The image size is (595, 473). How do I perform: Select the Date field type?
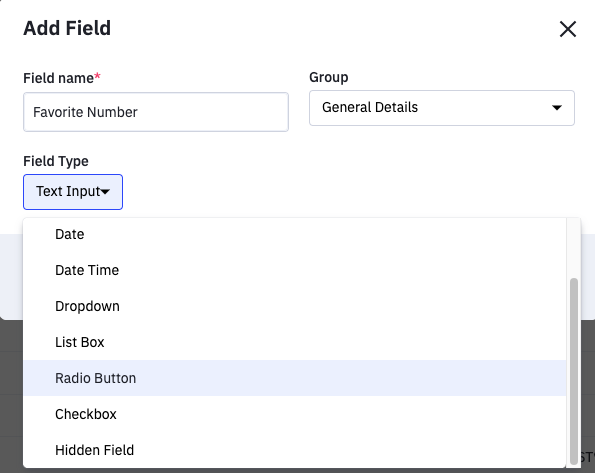click(295, 234)
